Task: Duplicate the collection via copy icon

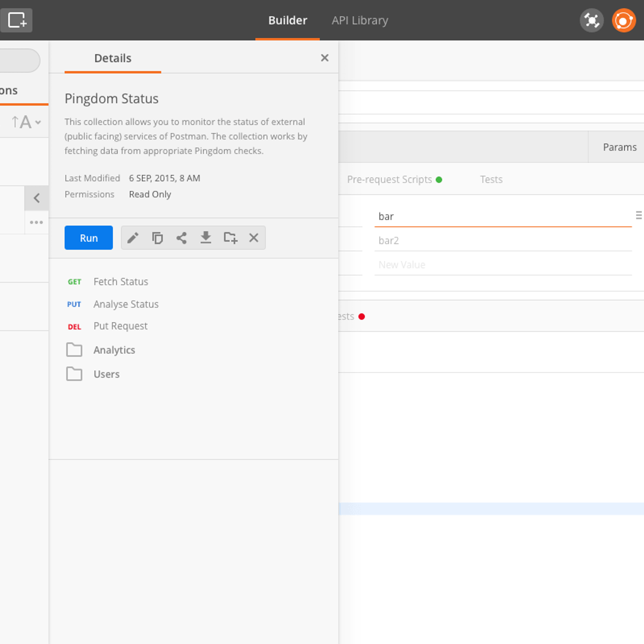Action: (157, 238)
